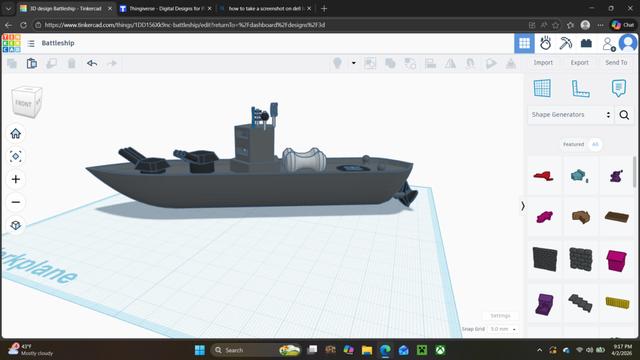
Task: Select the Workplane tool
Action: point(542,88)
